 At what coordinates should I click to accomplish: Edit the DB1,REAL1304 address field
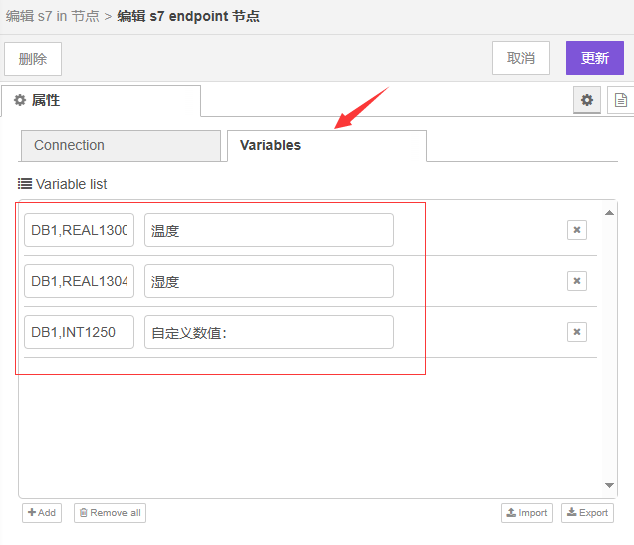pyautogui.click(x=79, y=281)
